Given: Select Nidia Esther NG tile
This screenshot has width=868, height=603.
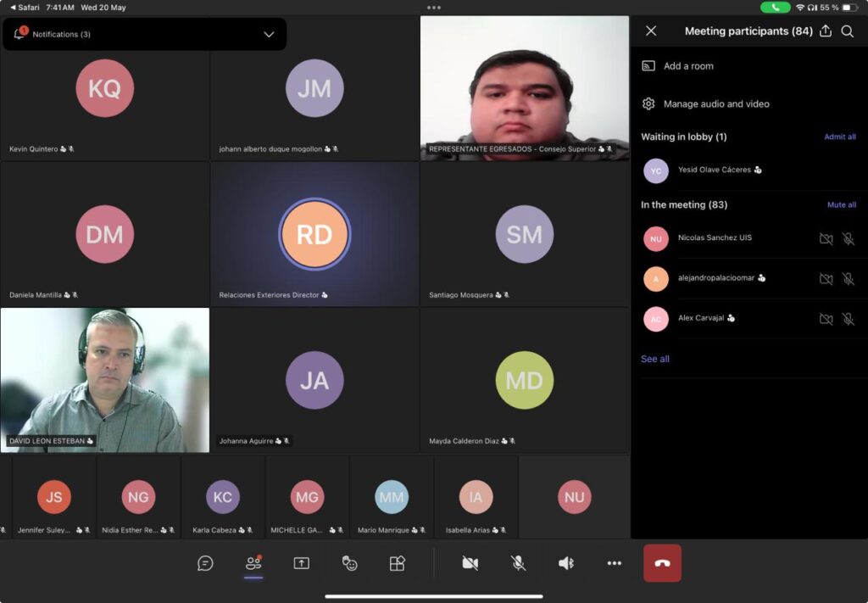Looking at the screenshot, I should coord(138,497).
